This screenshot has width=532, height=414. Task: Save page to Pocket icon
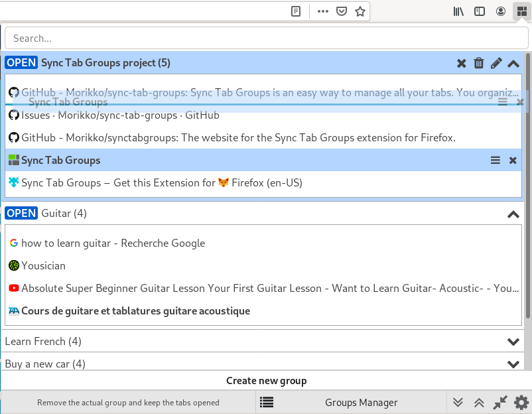click(342, 11)
